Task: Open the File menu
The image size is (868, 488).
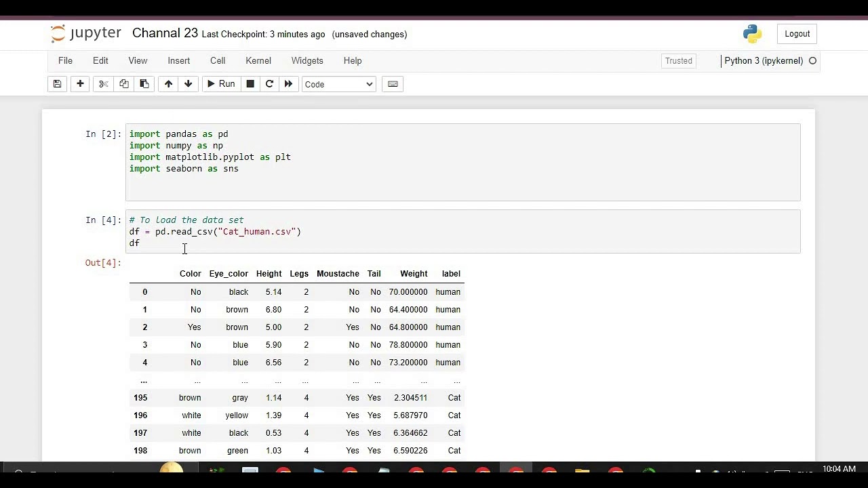Action: (65, 61)
